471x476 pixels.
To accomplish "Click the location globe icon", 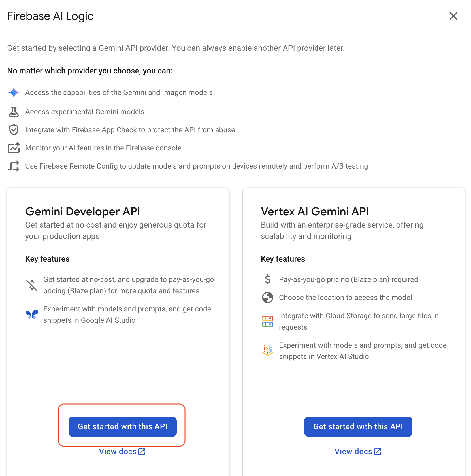I will (x=267, y=297).
